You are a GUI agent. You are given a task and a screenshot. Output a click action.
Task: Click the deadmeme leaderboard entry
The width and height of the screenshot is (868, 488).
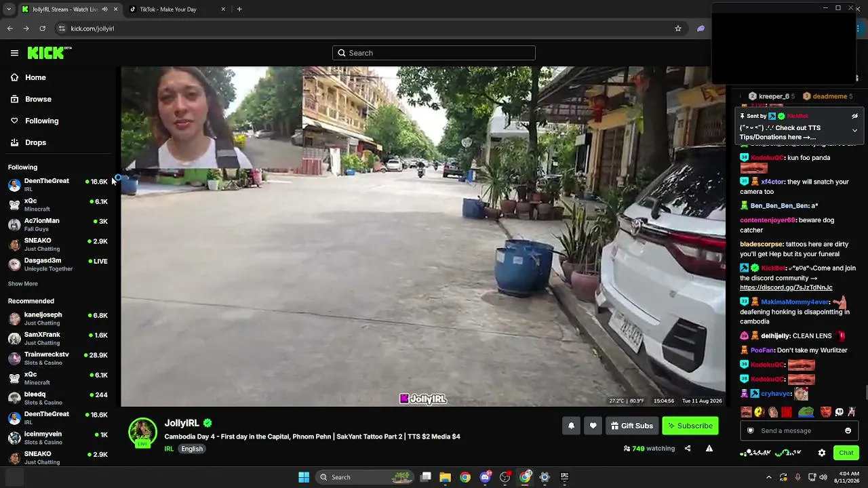(x=828, y=96)
